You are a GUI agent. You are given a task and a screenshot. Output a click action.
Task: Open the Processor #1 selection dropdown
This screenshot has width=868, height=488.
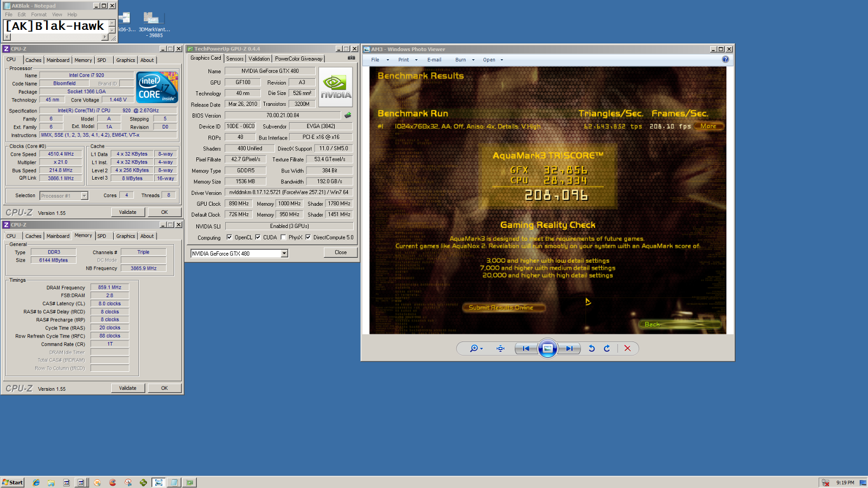point(84,195)
